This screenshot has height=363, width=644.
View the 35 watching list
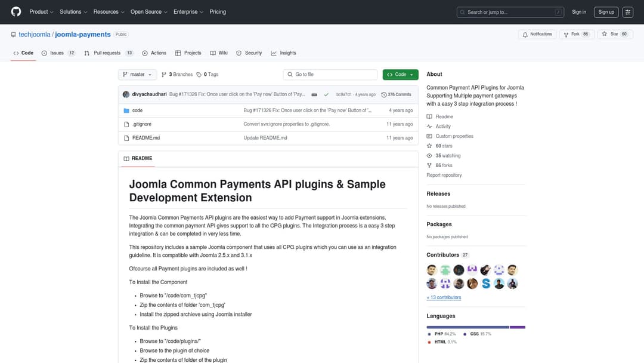point(444,156)
